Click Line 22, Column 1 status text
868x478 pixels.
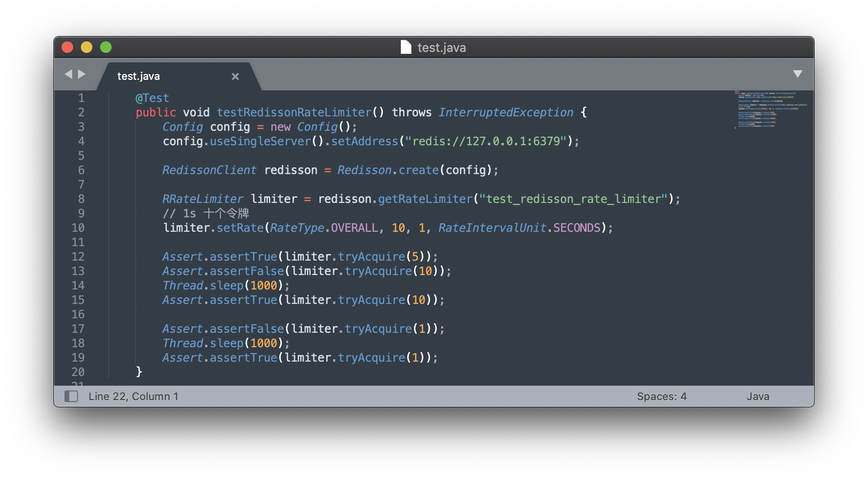133,396
